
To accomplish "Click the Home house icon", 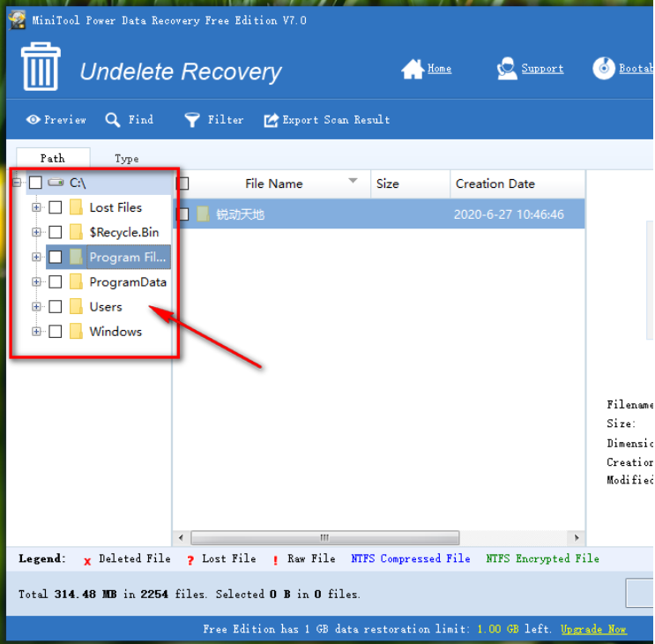I will tap(413, 69).
